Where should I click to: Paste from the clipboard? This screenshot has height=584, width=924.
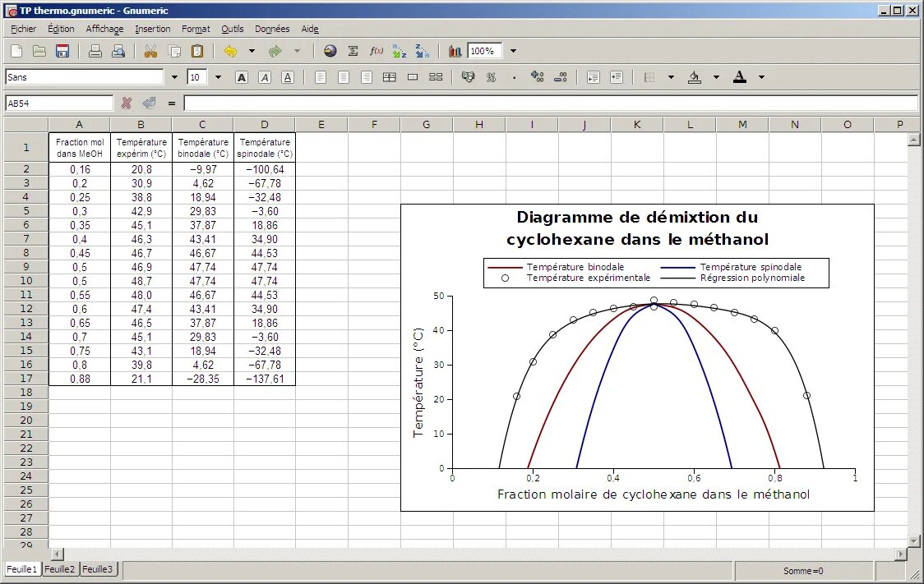197,51
